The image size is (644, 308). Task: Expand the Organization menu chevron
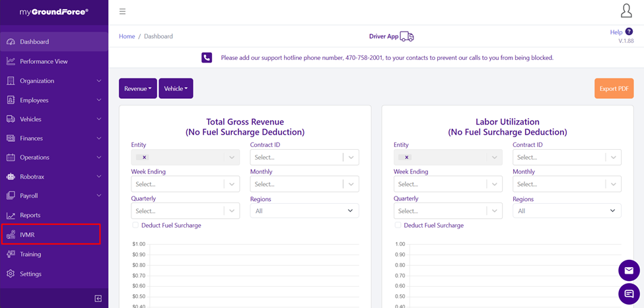click(98, 81)
